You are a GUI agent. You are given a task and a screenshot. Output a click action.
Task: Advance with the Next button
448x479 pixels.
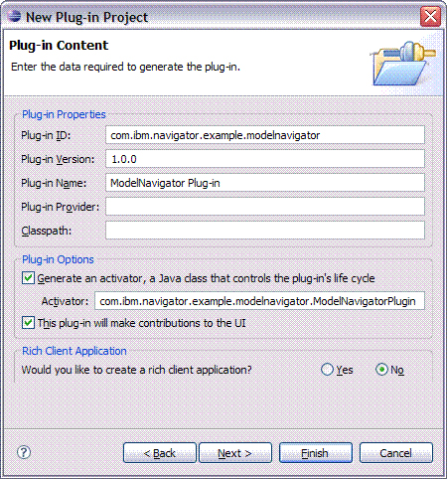(235, 452)
